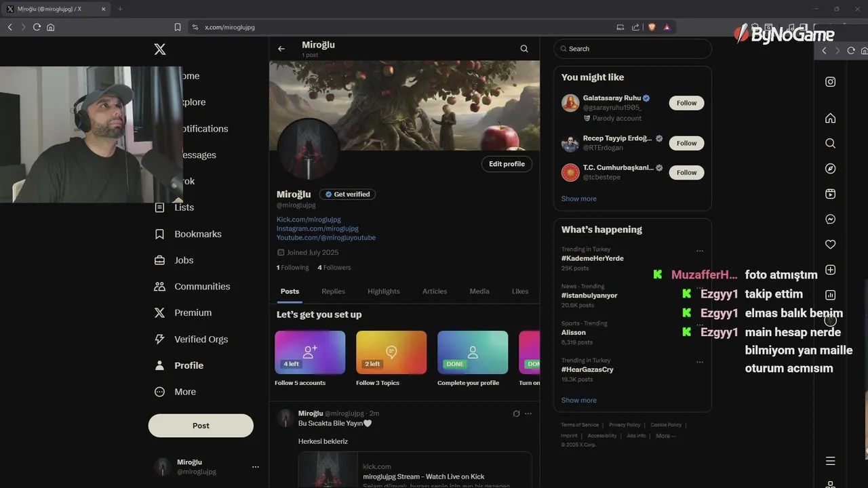Switch to the Articles tab

coord(435,291)
